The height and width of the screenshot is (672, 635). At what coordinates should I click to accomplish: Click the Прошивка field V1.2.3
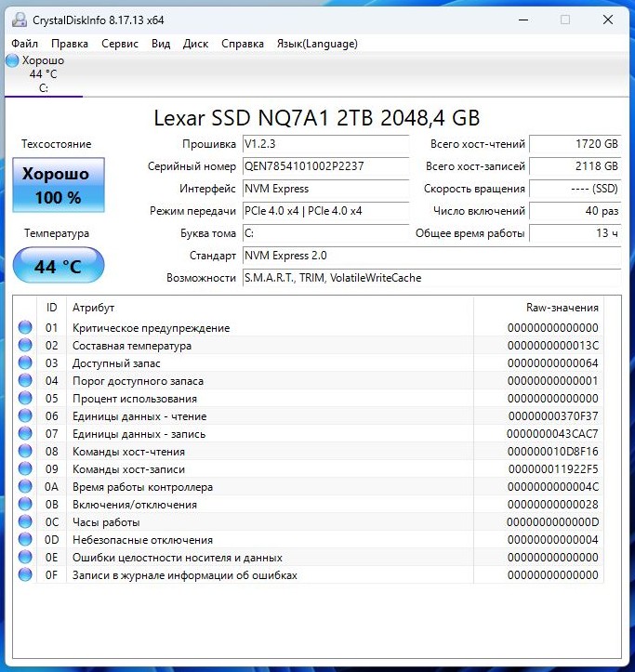pyautogui.click(x=325, y=144)
